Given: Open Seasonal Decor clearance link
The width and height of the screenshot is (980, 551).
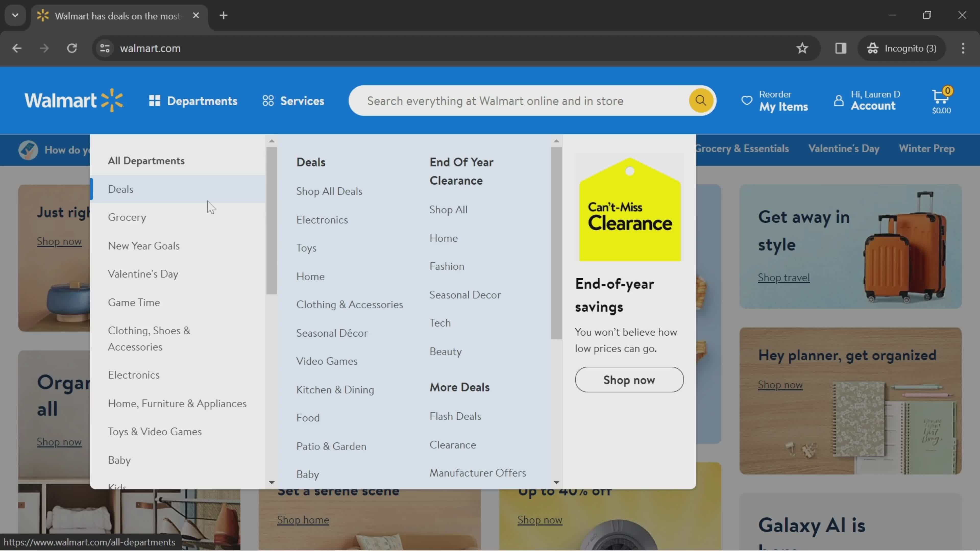Looking at the screenshot, I should pos(465,295).
